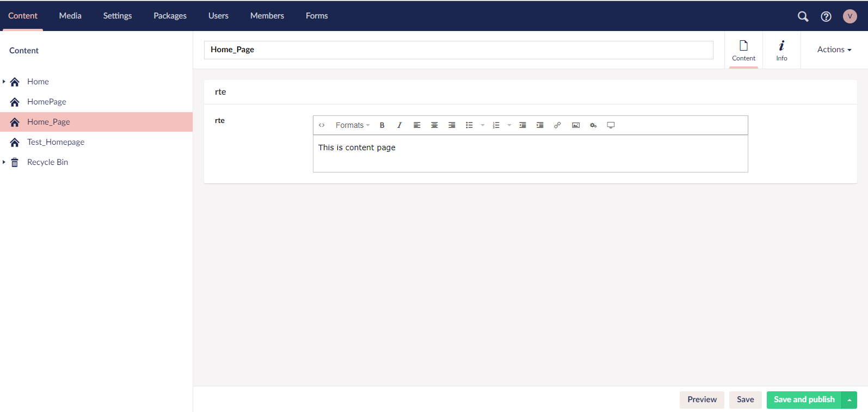
Task: Open bullet list style dropdown arrow
Action: coord(482,125)
